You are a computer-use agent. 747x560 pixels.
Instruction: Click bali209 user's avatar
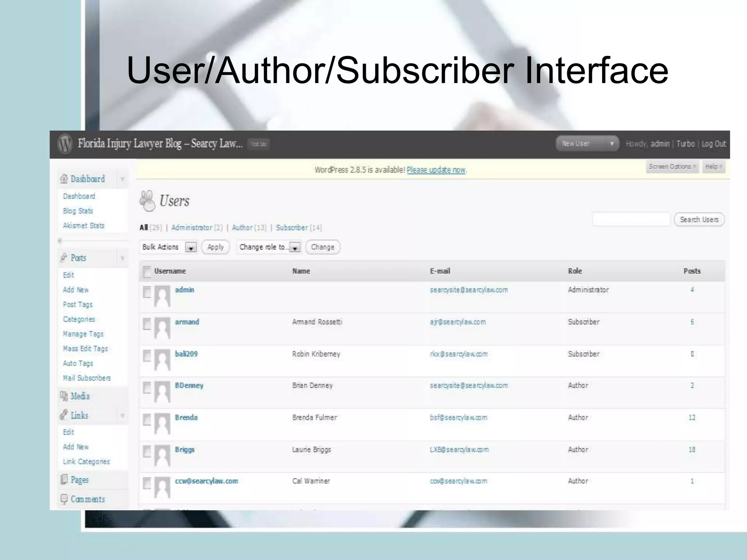[162, 360]
